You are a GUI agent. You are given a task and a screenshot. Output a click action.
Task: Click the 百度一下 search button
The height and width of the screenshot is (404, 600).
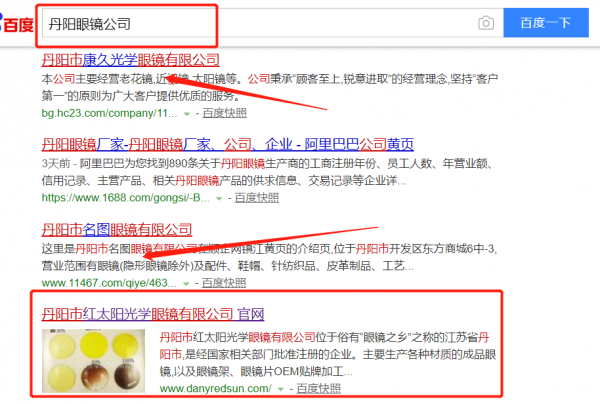[546, 23]
